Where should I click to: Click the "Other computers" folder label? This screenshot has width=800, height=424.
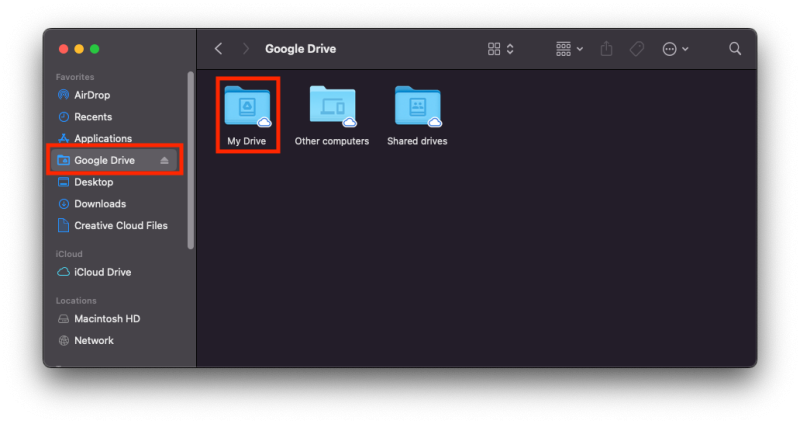(x=332, y=141)
